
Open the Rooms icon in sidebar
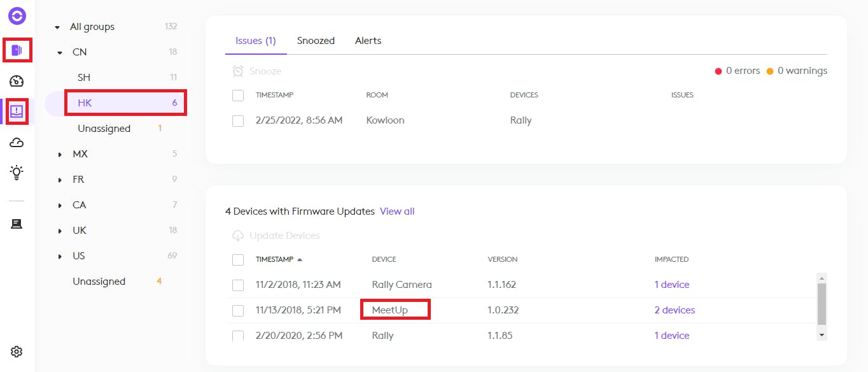click(x=17, y=50)
